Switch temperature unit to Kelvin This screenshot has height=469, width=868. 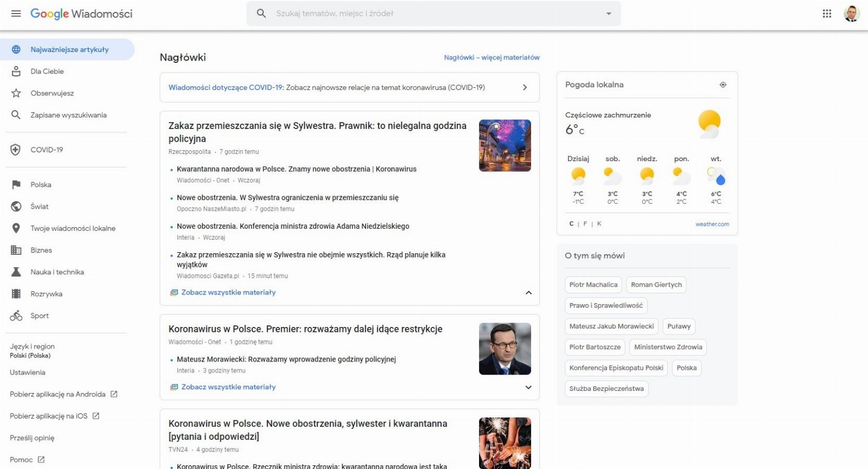pos(599,224)
